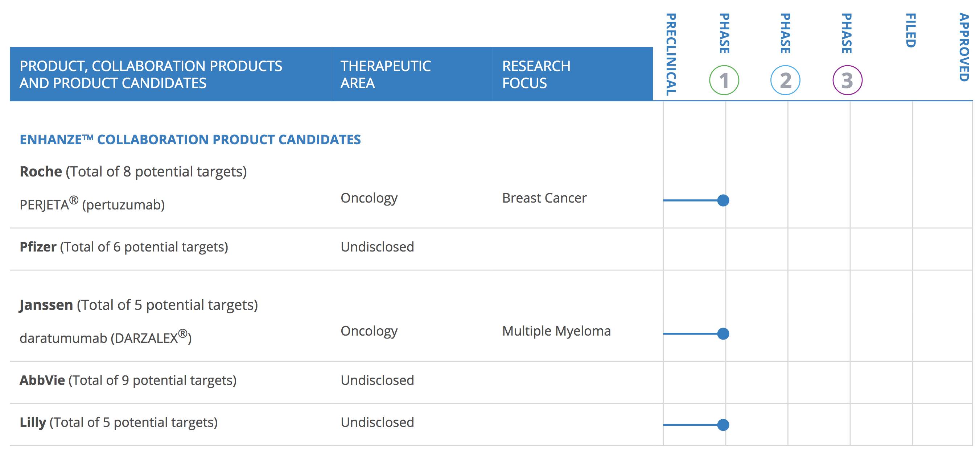Select the Janssen collaboration entry
Viewport: 980px width, 453px height.
(x=139, y=305)
